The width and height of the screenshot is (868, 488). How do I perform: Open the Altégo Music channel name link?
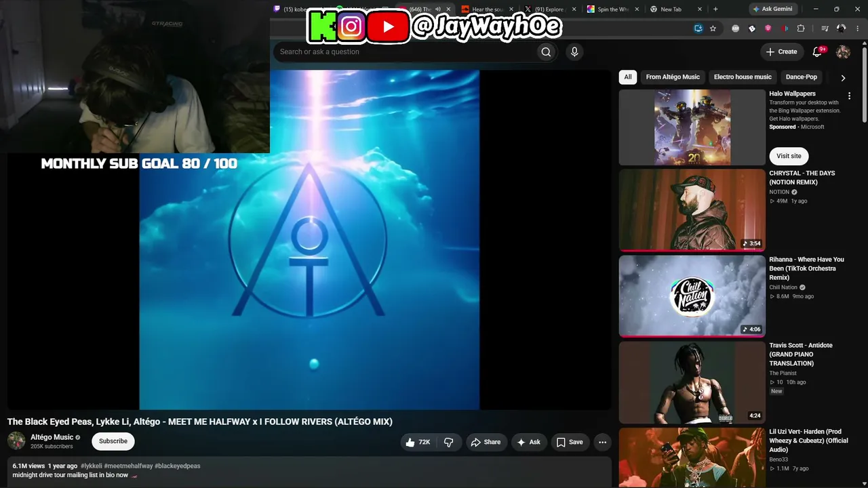[52, 437]
